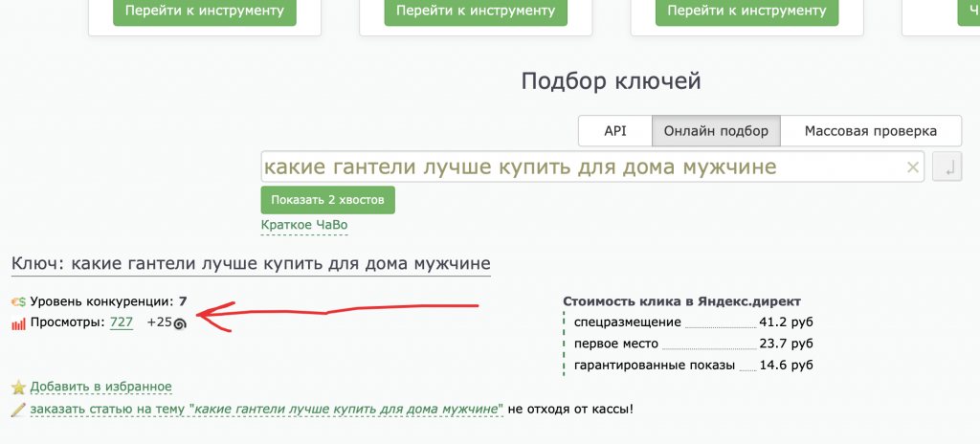Open the 727 views count link
This screenshot has height=444, width=980.
(x=122, y=323)
